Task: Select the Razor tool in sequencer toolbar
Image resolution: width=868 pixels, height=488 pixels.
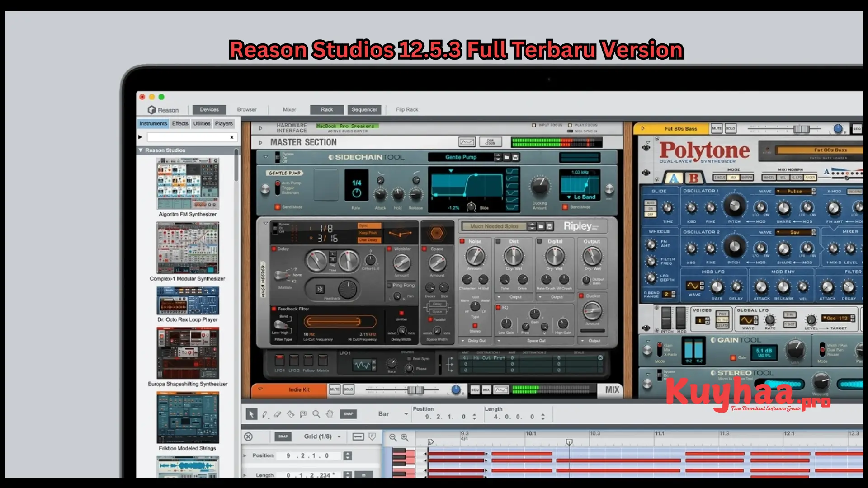Action: tap(290, 414)
